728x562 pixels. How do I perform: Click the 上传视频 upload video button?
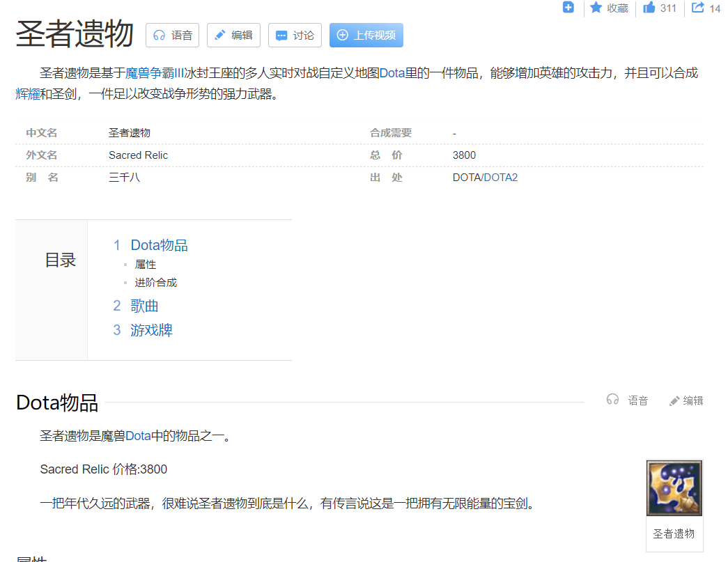[x=366, y=36]
